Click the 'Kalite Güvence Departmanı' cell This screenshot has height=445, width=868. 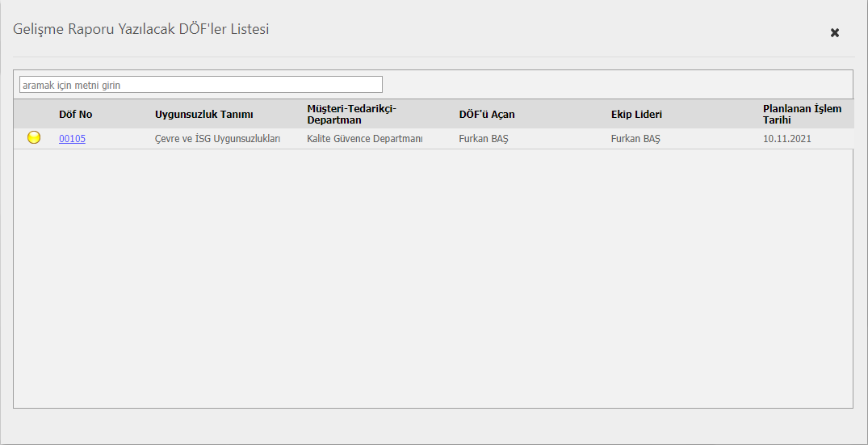click(x=365, y=139)
